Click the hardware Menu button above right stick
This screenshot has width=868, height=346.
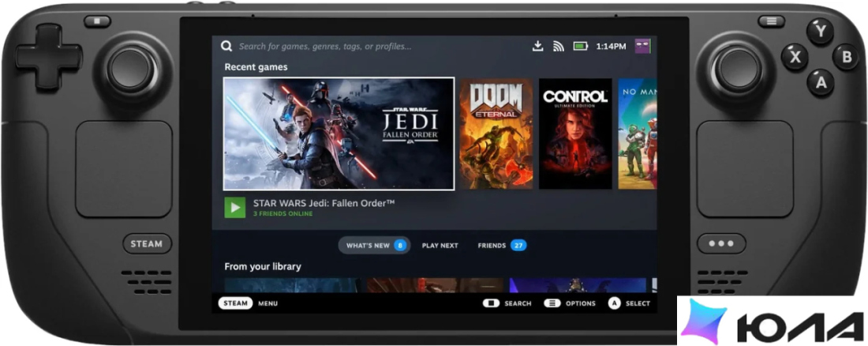pyautogui.click(x=772, y=21)
